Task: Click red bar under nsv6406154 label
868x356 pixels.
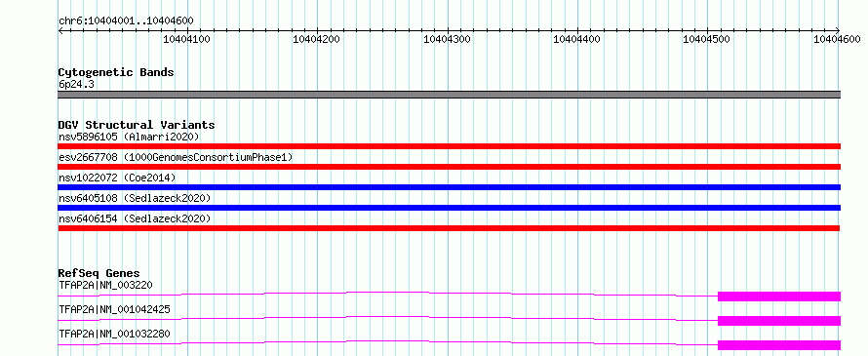Action: coord(449,228)
